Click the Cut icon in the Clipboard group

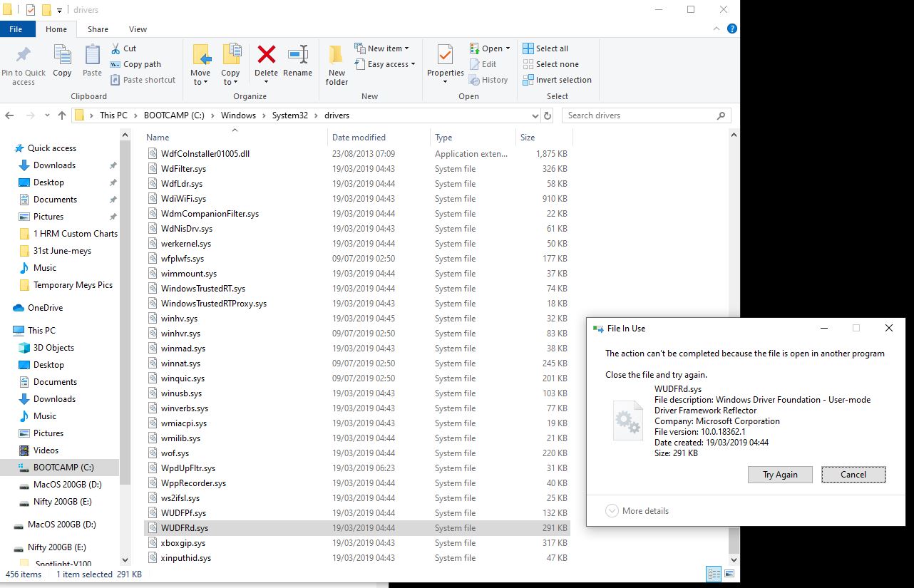tap(114, 47)
